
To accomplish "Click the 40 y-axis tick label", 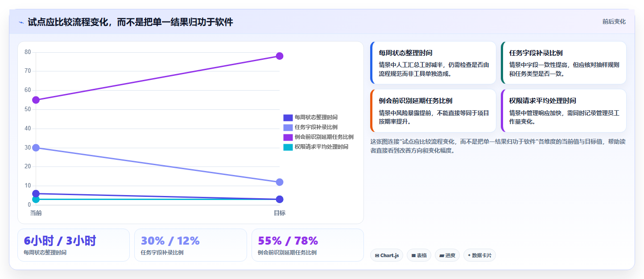I will (28, 129).
